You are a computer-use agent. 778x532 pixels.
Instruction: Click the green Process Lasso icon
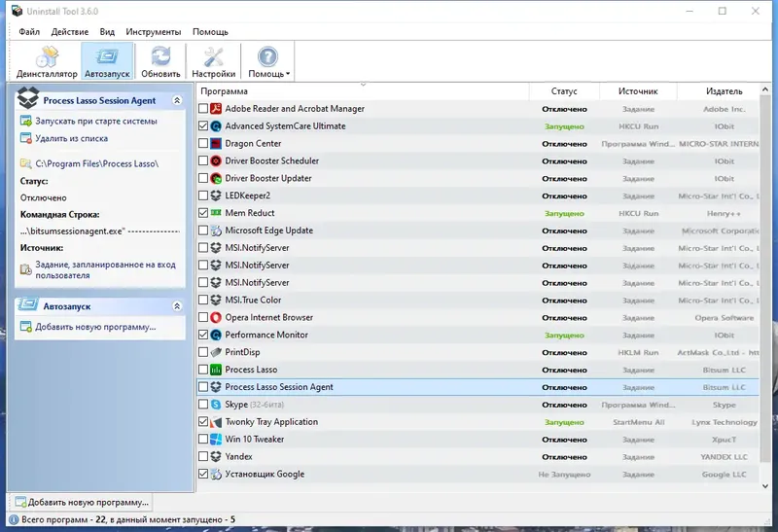coord(216,370)
